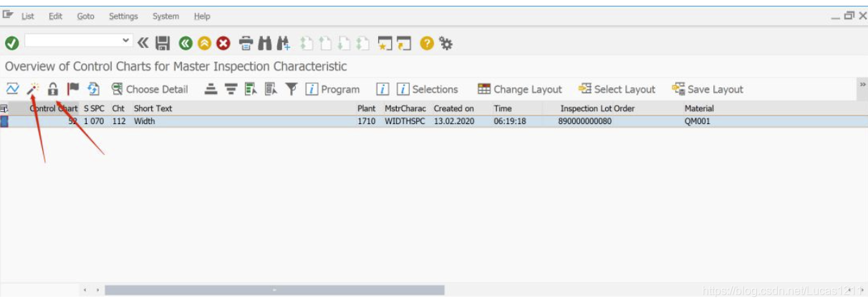Click standalone info icon before Selections
This screenshot has height=304, width=868.
coord(383,89)
